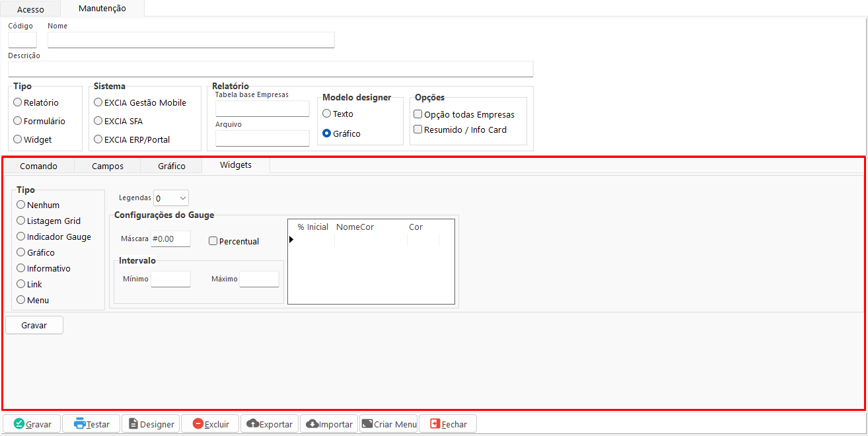Click the red Excluir delete icon
This screenshot has height=436, width=868.
click(198, 424)
